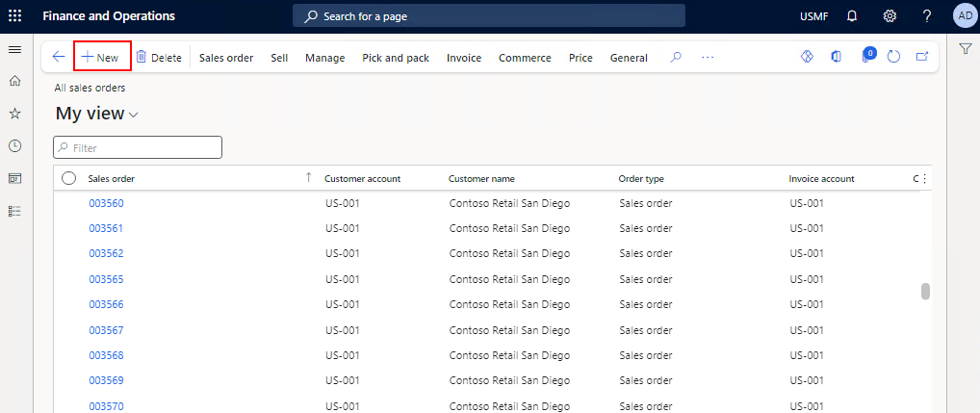Screen dimensions: 980x413
Task: Open Favorites star in sidebar
Action: (x=15, y=113)
